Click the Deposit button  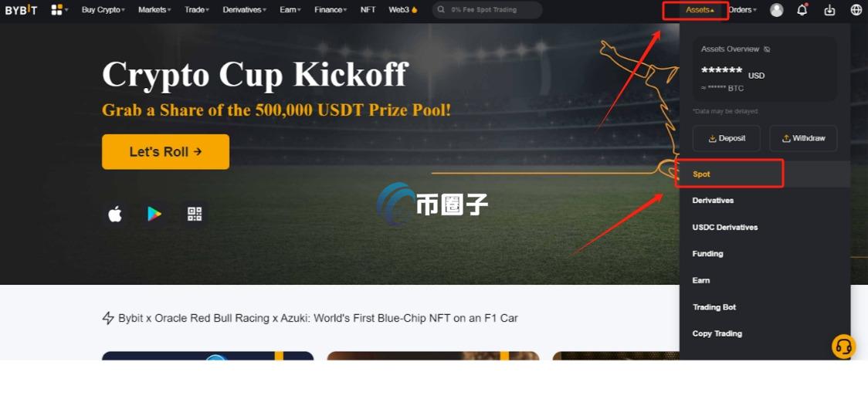[726, 138]
